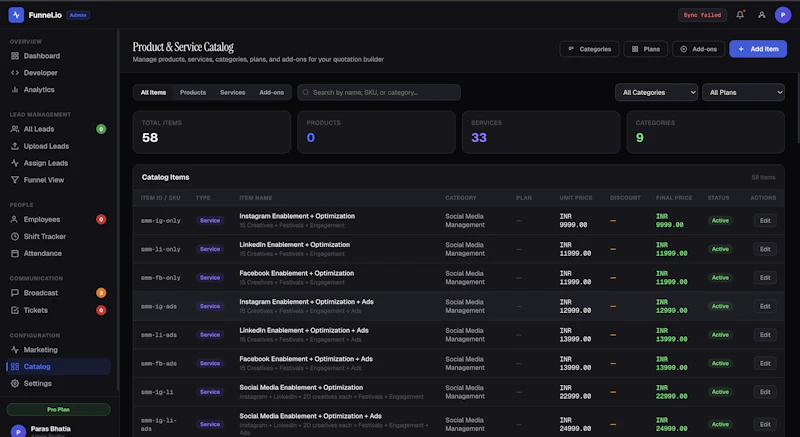Click the Shift Tracker clock icon

point(15,237)
